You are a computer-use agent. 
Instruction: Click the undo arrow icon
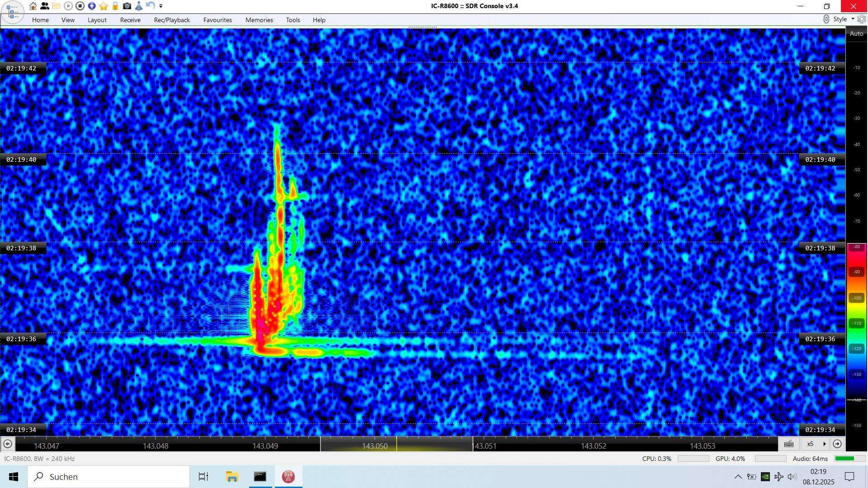tap(151, 6)
